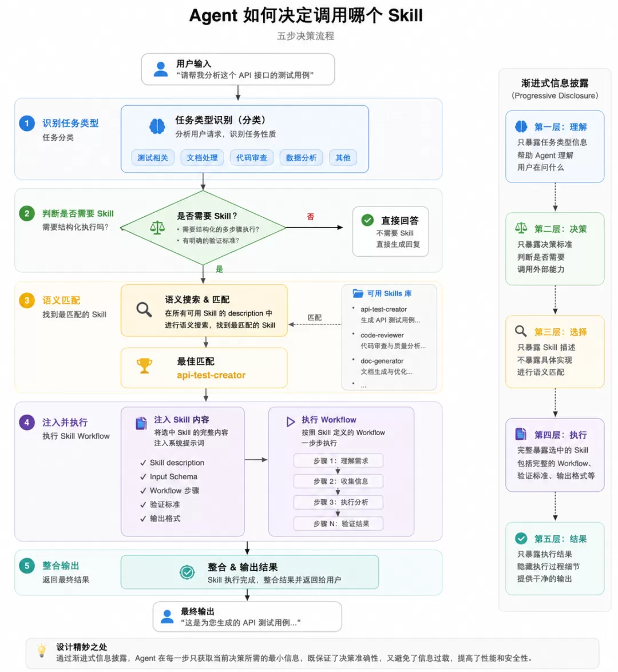Click the 语义匹配 step title
This screenshot has height=672, width=618.
(x=61, y=300)
